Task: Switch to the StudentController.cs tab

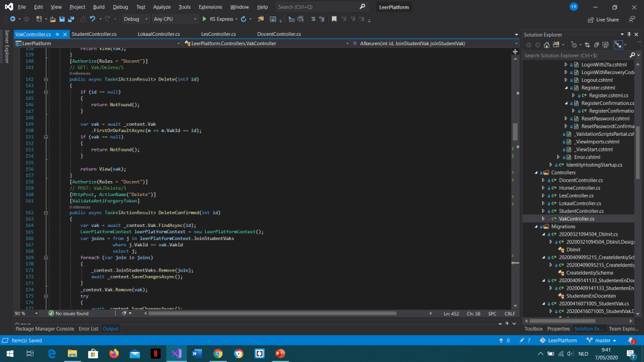Action: click(94, 34)
